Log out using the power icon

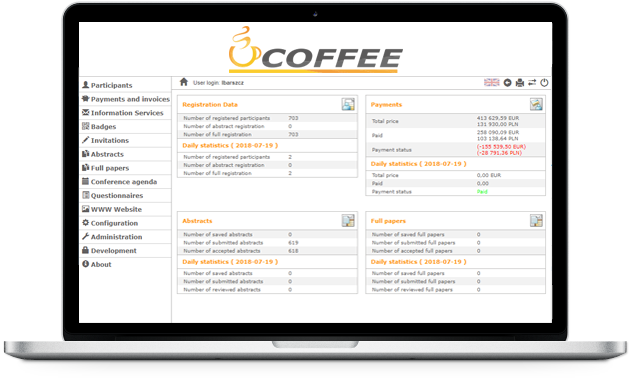click(544, 83)
